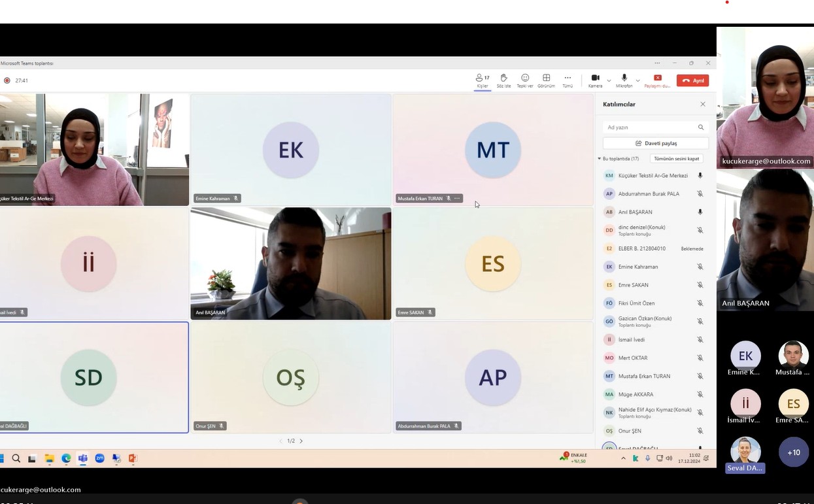Close the Katılımcılar panel
This screenshot has width=814, height=504.
[703, 105]
